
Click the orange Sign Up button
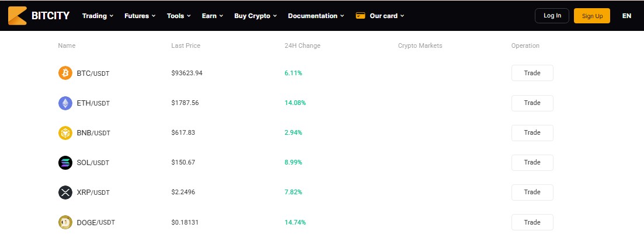(x=592, y=16)
